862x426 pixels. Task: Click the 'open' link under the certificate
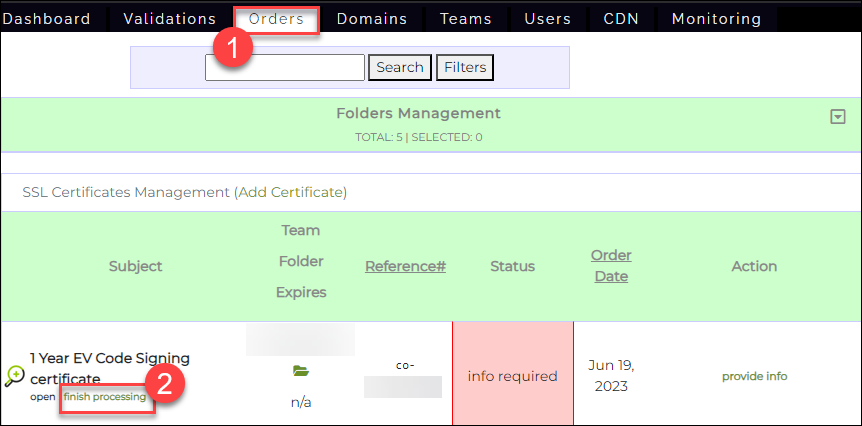pyautogui.click(x=42, y=397)
